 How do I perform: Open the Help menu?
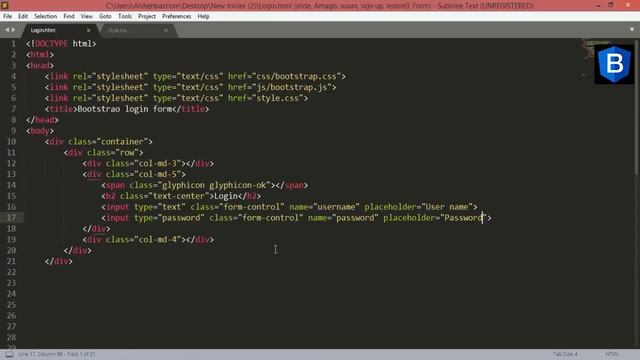tap(203, 16)
